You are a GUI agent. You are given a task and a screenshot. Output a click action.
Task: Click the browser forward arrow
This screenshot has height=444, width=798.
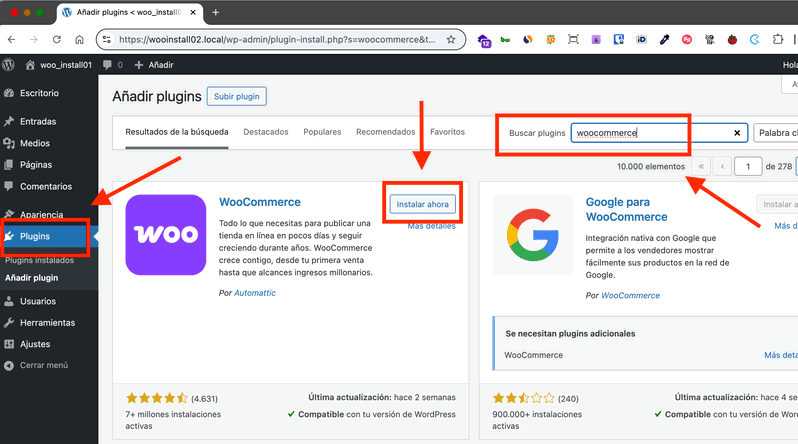click(x=34, y=40)
